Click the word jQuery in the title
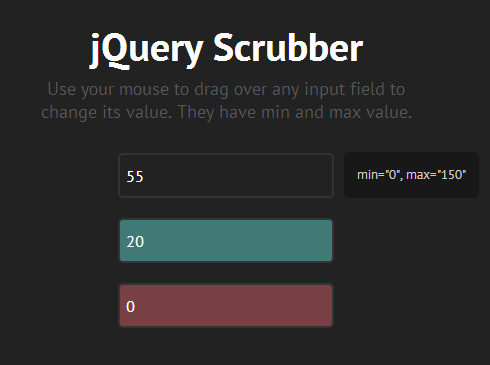490x365 pixels. [x=147, y=50]
